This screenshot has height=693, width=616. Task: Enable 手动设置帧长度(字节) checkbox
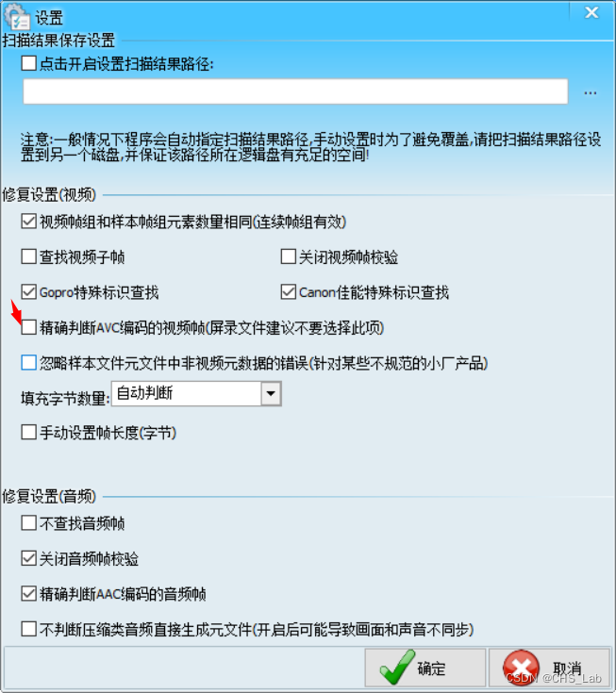[28, 432]
